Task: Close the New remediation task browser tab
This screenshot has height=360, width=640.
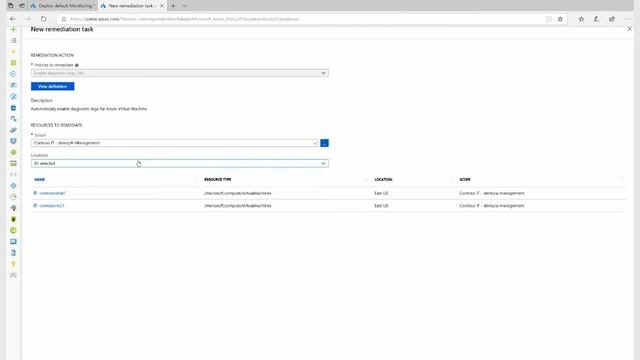Action: tap(162, 6)
